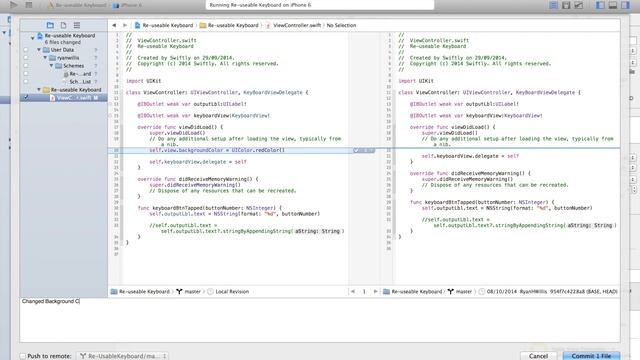Open the Re-UsableKeyboard/master remote dropdown
The image size is (640, 360).
(x=123, y=356)
